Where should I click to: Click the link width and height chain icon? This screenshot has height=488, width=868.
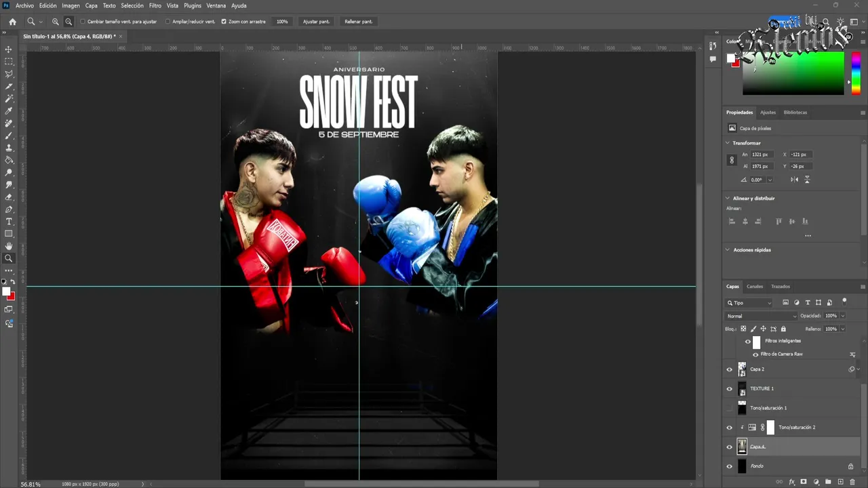731,161
